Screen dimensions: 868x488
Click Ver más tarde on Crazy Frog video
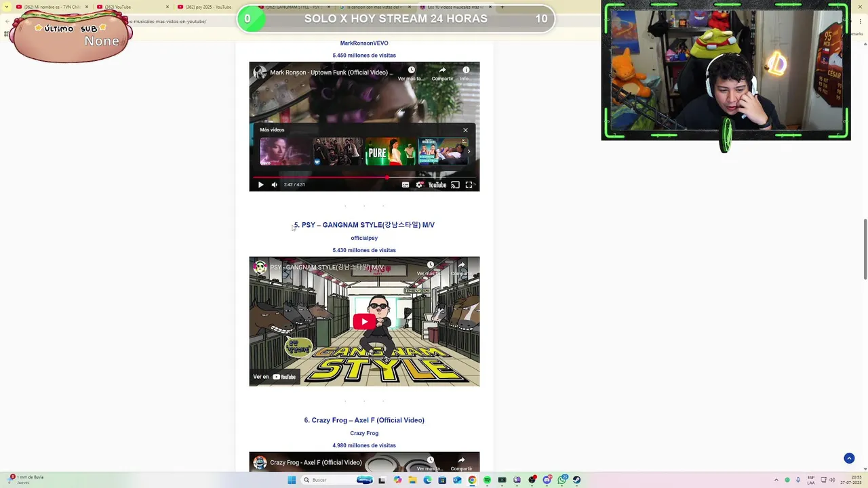(x=430, y=464)
